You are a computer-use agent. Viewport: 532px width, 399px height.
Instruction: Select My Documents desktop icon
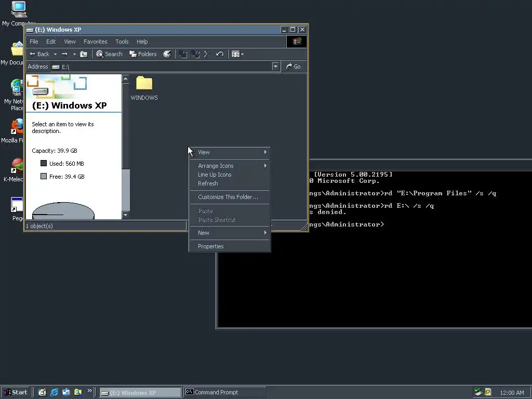point(14,54)
